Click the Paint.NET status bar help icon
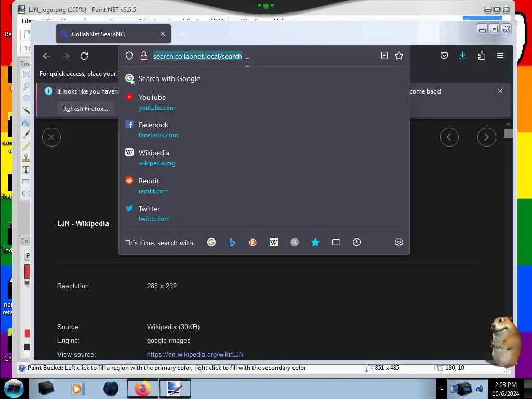This screenshot has height=399, width=532. (22, 368)
